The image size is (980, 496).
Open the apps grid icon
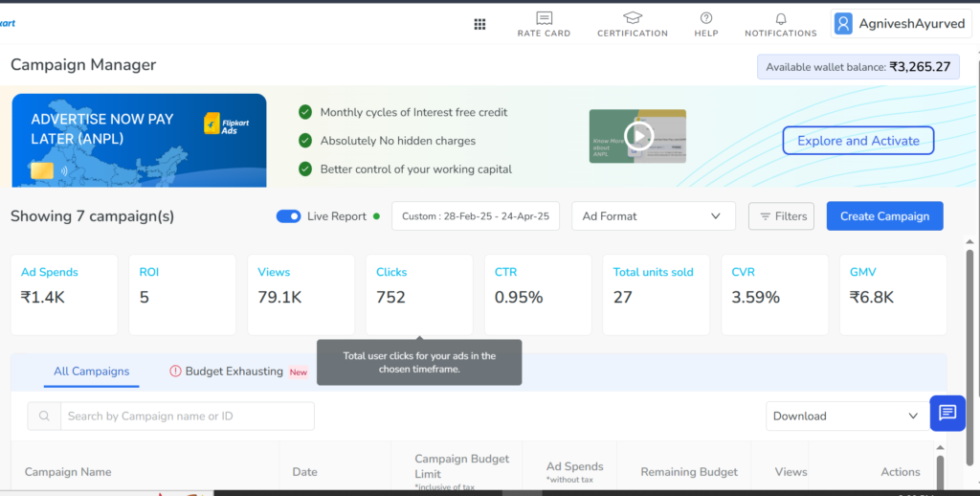pos(479,24)
